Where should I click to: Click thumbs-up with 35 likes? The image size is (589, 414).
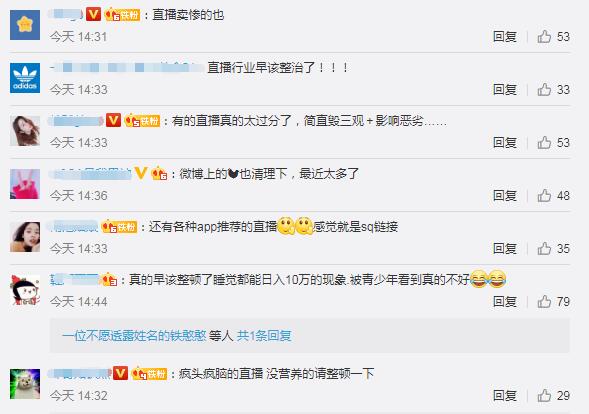pos(544,249)
